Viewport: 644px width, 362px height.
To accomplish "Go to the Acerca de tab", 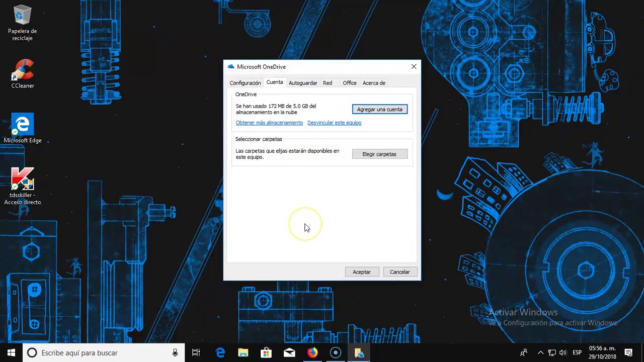I will [374, 83].
